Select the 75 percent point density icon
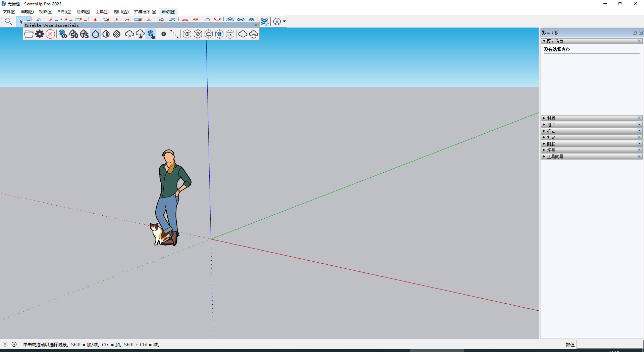This screenshot has width=644, height=352. [x=85, y=34]
